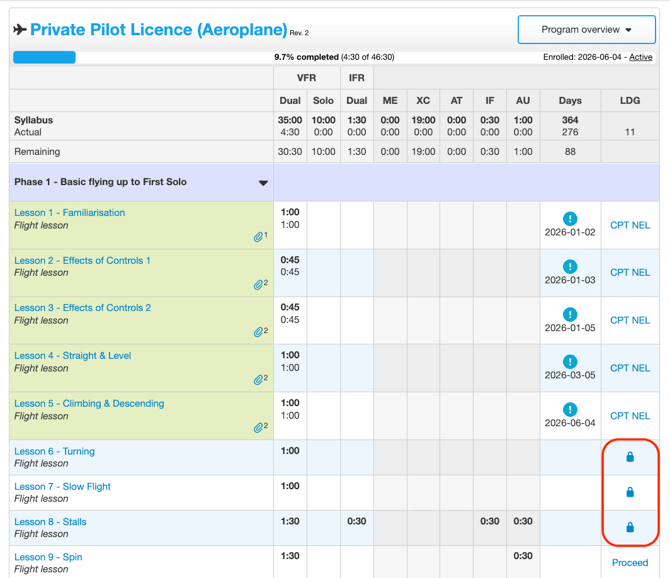Screen dimensions: 670x578
Task: Click the Syllabus VFR Dual value 35:00
Action: point(290,120)
